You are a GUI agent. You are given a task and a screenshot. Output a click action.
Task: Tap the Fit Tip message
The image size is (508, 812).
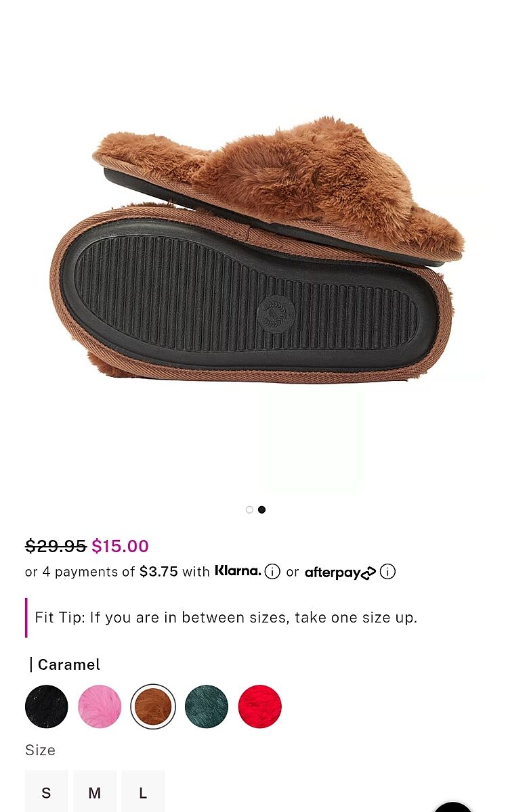point(226,617)
